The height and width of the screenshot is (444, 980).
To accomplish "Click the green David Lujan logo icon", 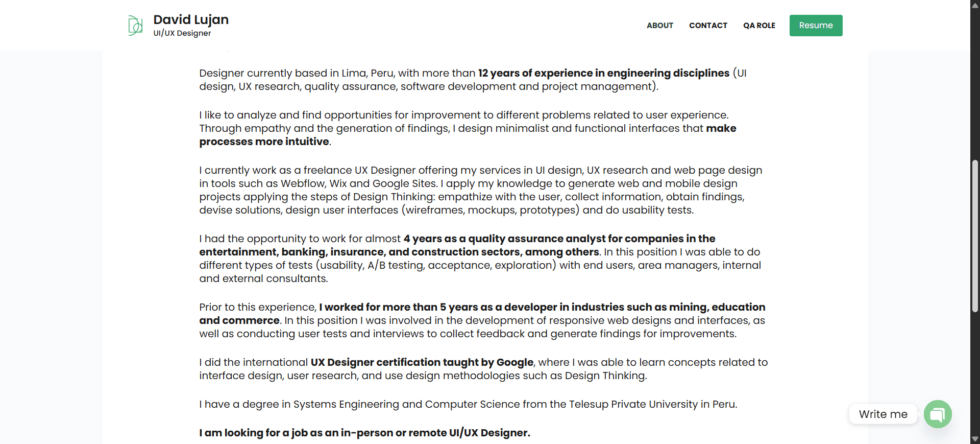I will coord(135,25).
